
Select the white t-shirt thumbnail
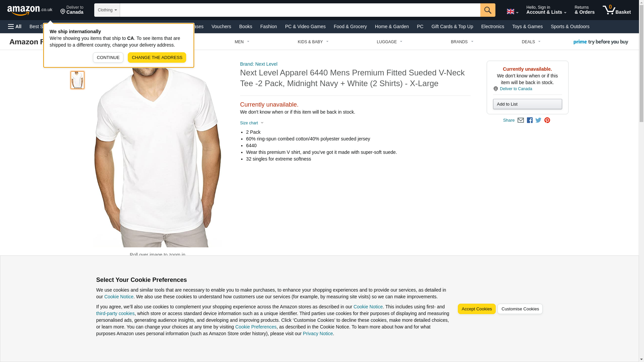tap(77, 80)
